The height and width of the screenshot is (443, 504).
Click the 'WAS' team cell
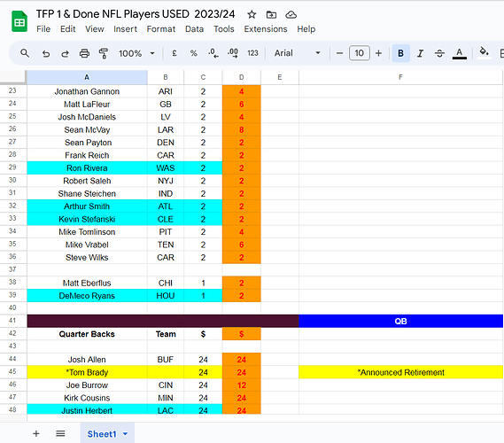[166, 168]
